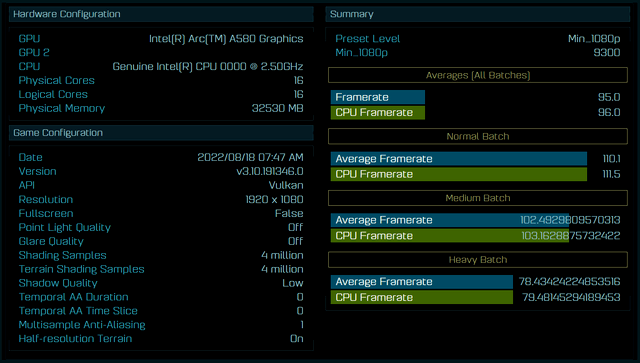
Task: Select the Resolution value 1920 x 1080
Action: (x=274, y=199)
